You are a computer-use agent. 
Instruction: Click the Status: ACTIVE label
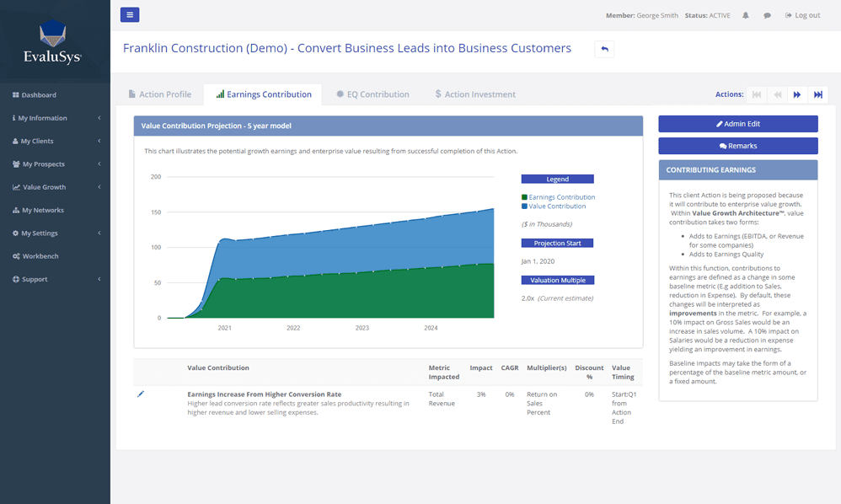tap(708, 15)
